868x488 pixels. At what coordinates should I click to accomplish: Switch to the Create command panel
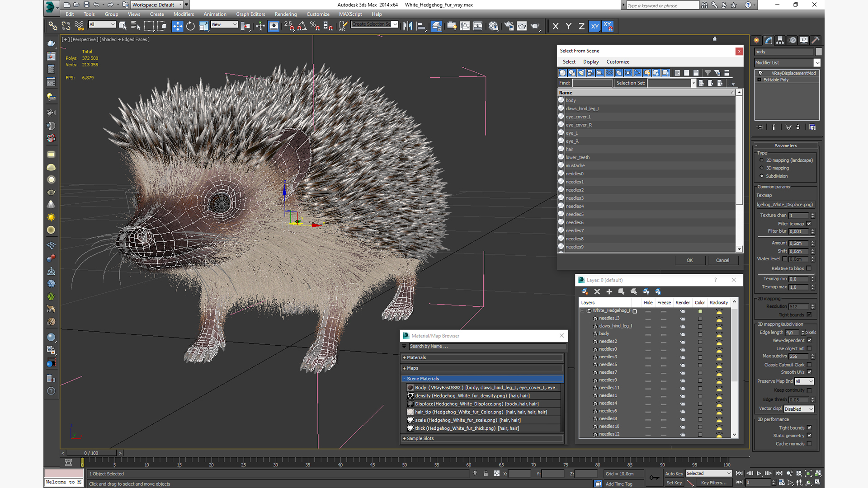757,40
